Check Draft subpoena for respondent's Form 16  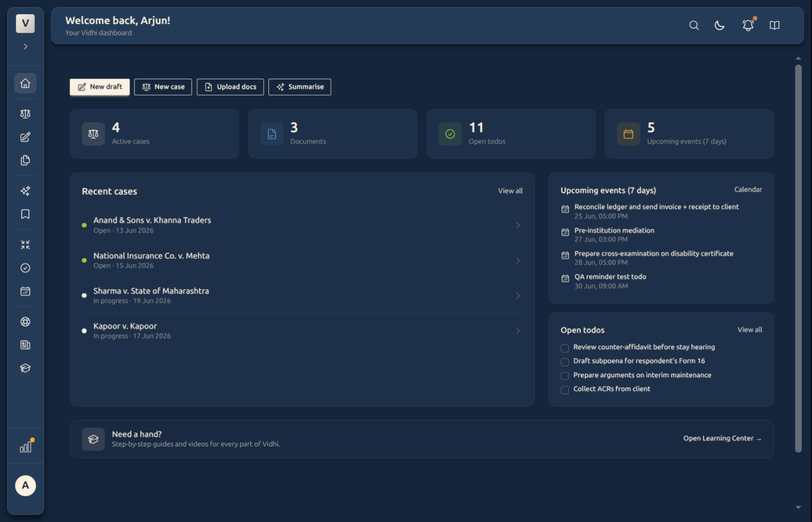click(565, 362)
